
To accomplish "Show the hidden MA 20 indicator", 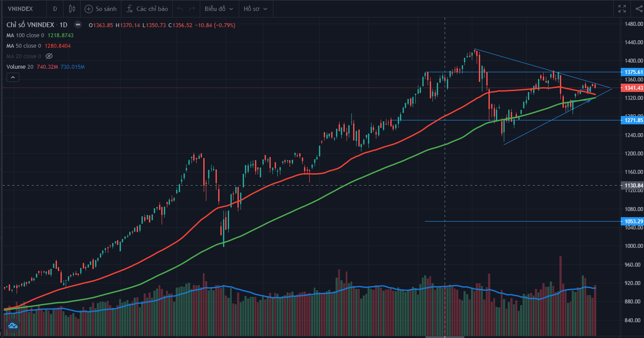I will click(x=49, y=56).
